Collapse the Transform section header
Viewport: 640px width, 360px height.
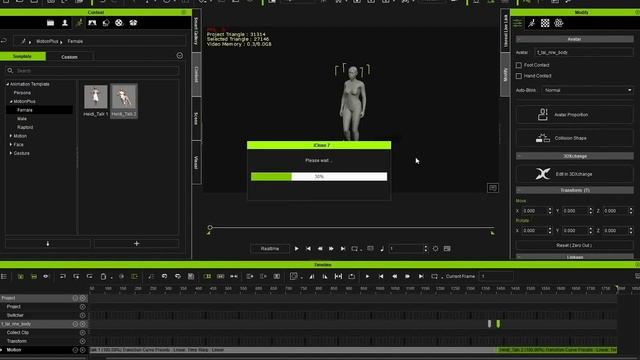[574, 190]
